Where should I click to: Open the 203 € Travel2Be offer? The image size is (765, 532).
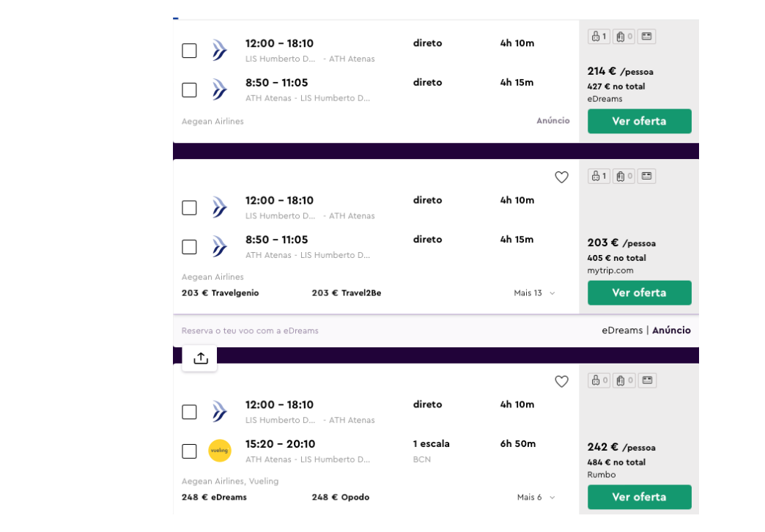pyautogui.click(x=346, y=293)
